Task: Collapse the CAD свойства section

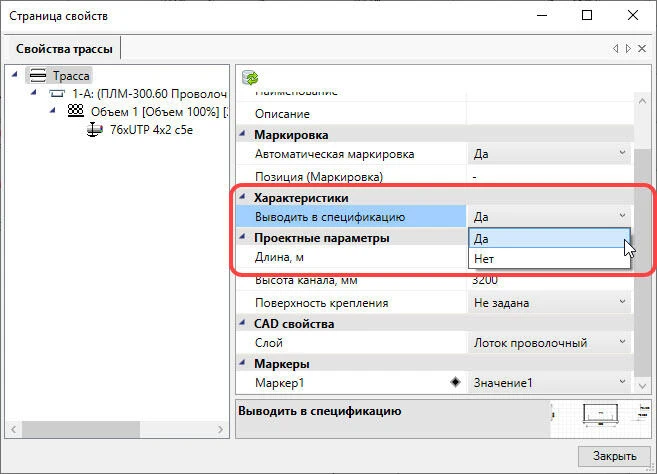Action: tap(241, 323)
